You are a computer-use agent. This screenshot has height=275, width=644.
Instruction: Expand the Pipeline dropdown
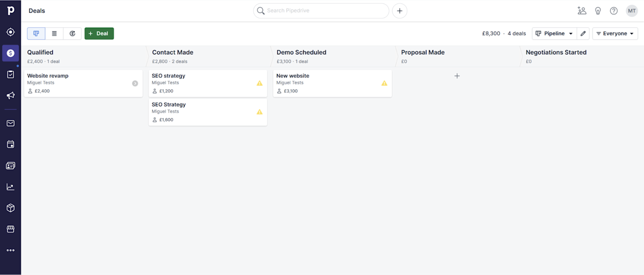(x=554, y=34)
